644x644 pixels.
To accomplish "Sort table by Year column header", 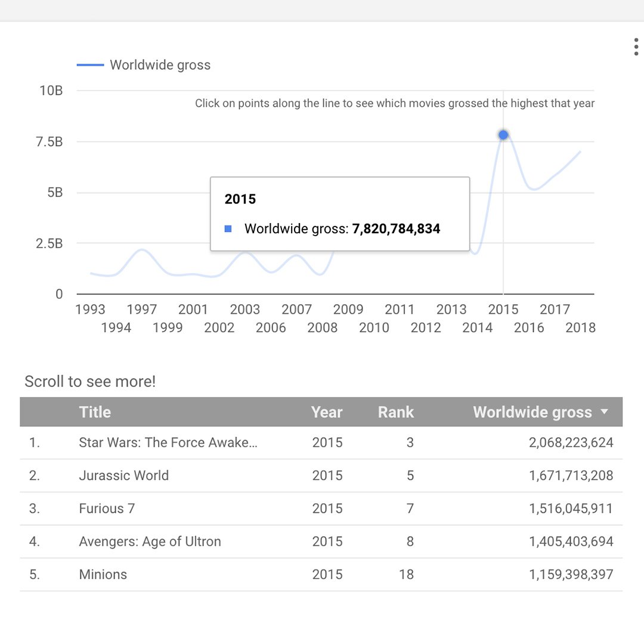I will (327, 412).
